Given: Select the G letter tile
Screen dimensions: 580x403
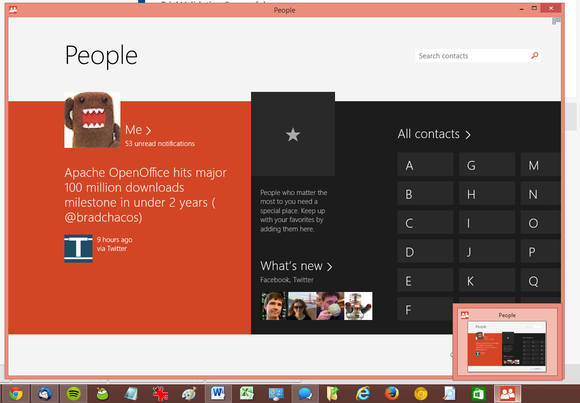Looking at the screenshot, I should [x=487, y=165].
